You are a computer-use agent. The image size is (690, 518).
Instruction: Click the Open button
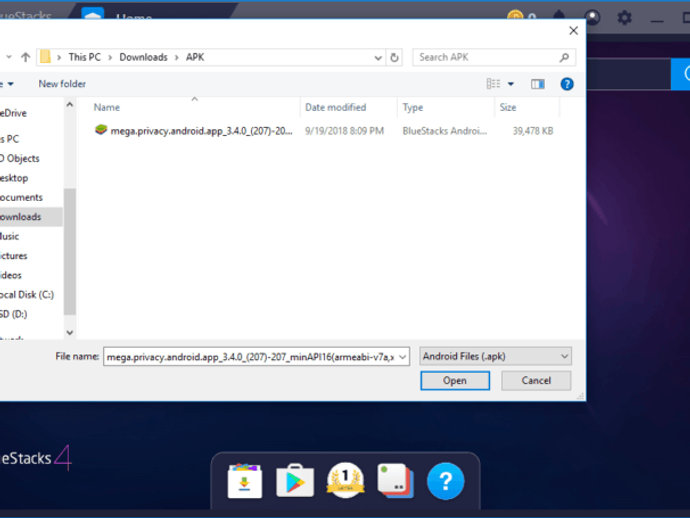[x=455, y=380]
